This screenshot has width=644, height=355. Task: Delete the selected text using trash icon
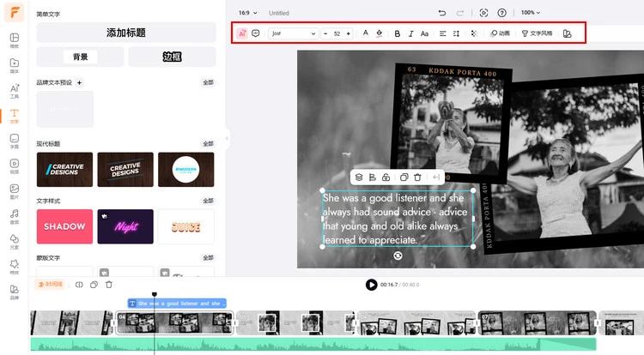pos(417,177)
